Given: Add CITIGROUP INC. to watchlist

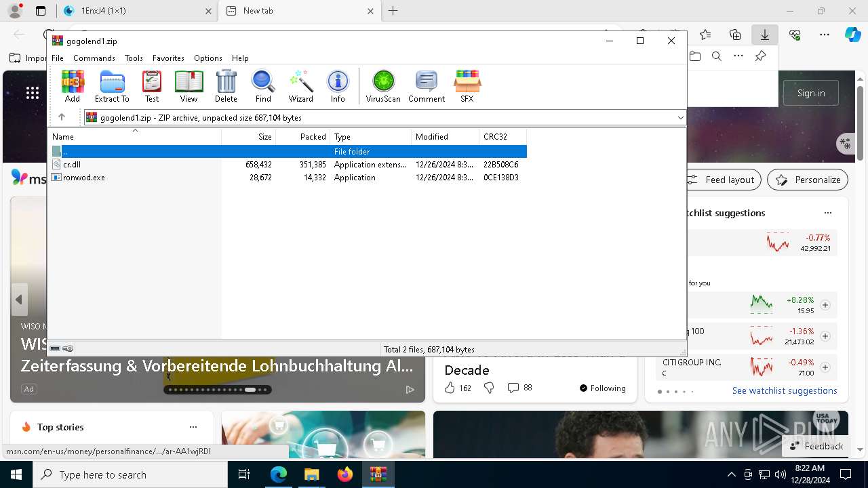Looking at the screenshot, I should 825,367.
